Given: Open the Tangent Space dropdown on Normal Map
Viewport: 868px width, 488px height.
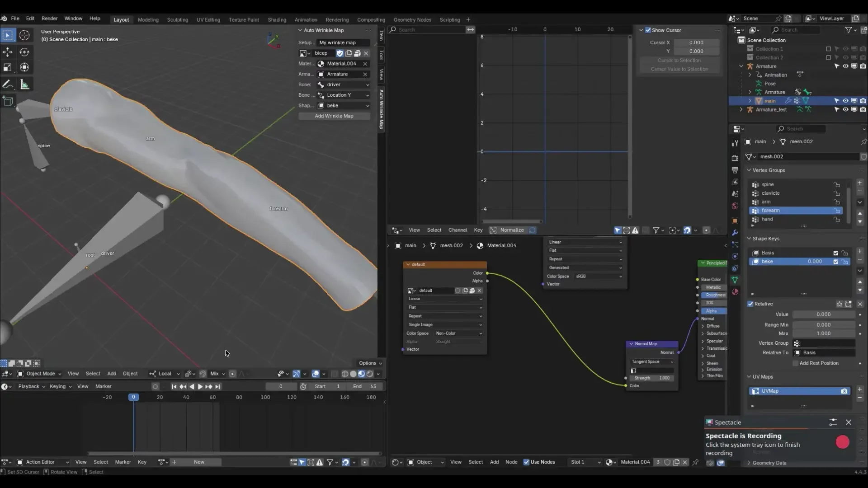Looking at the screenshot, I should (x=652, y=361).
